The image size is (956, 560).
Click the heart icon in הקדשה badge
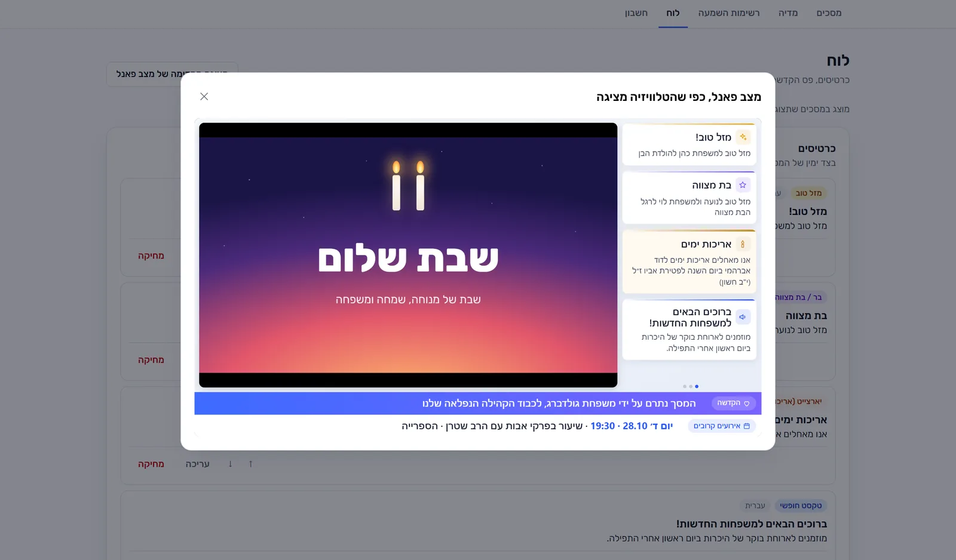pos(746,404)
